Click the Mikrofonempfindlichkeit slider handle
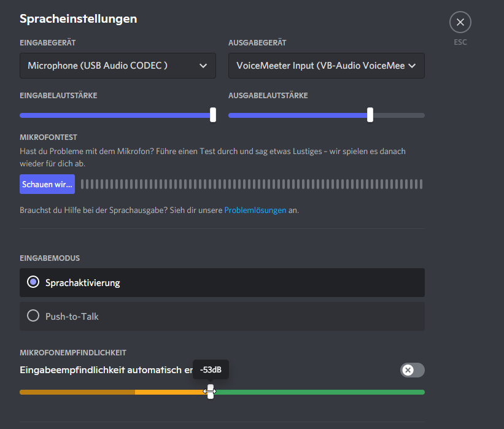504x429 pixels. point(211,392)
